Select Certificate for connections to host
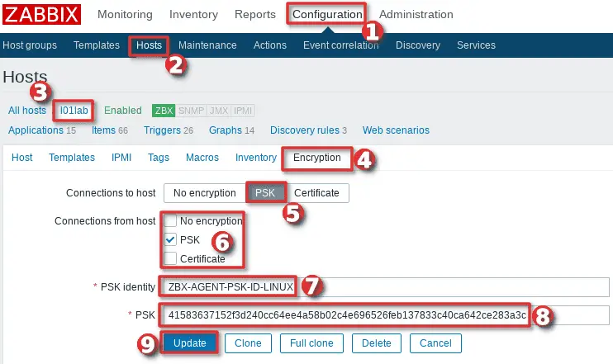The width and height of the screenshot is (613, 364). click(318, 193)
